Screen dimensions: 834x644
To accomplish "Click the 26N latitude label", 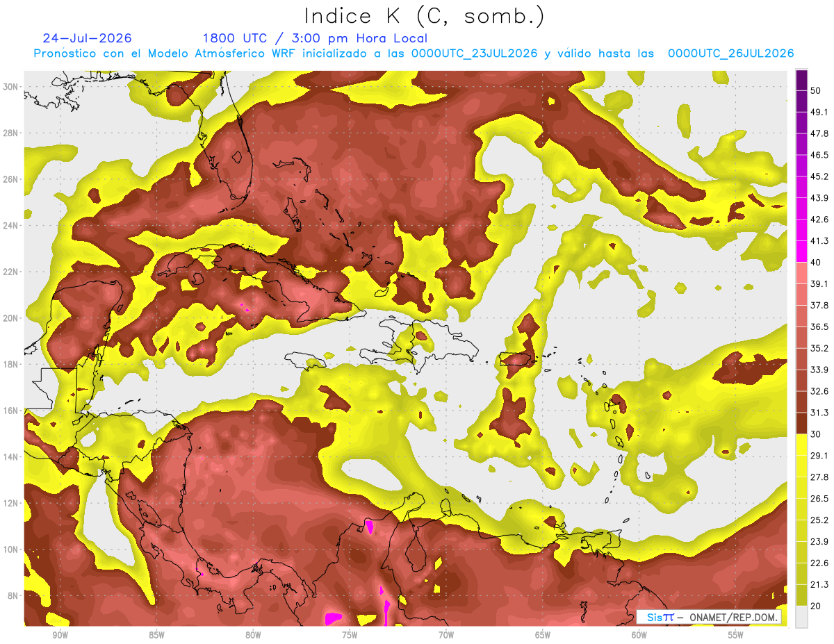I will [x=10, y=179].
